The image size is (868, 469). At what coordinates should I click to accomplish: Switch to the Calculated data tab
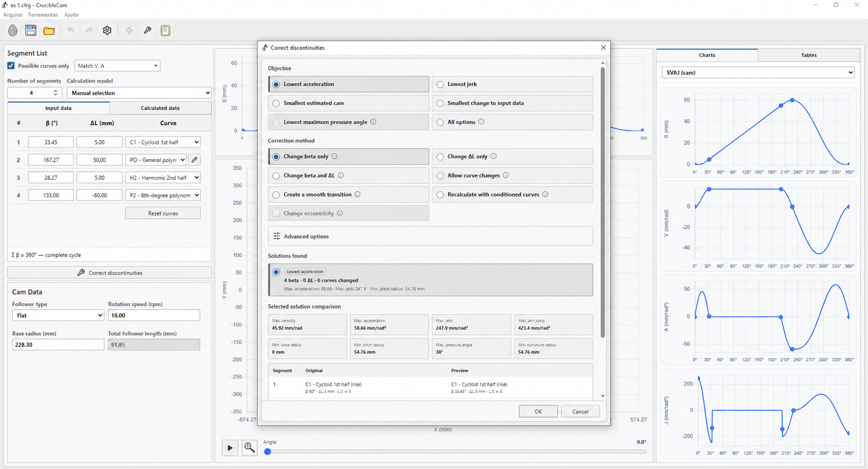coord(160,108)
